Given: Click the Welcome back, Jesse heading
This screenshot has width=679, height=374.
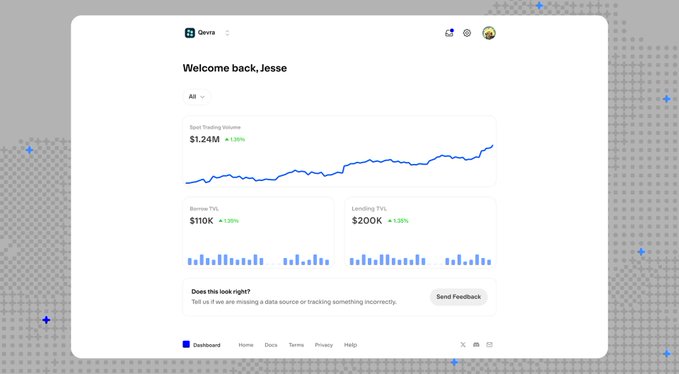Looking at the screenshot, I should (235, 68).
